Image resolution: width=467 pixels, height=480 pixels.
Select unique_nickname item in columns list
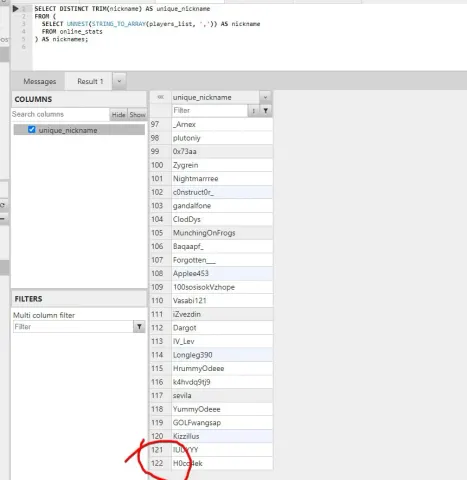[x=79, y=130]
